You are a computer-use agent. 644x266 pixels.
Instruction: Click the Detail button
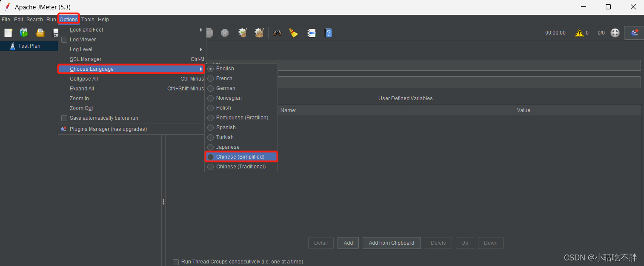(321, 243)
